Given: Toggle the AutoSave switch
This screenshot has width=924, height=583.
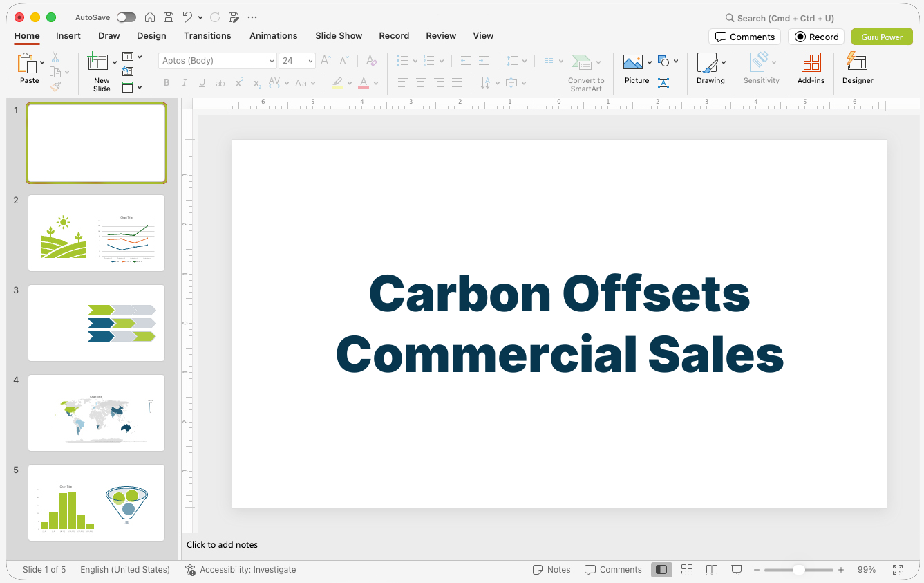Looking at the screenshot, I should pyautogui.click(x=126, y=17).
